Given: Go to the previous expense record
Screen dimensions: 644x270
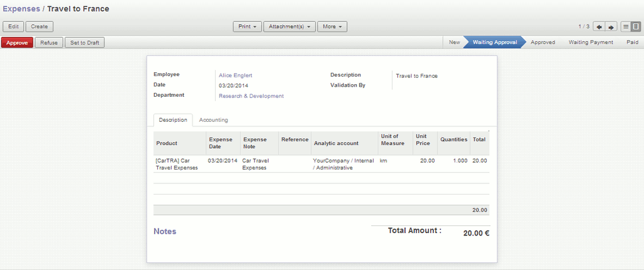Looking at the screenshot, I should point(599,27).
